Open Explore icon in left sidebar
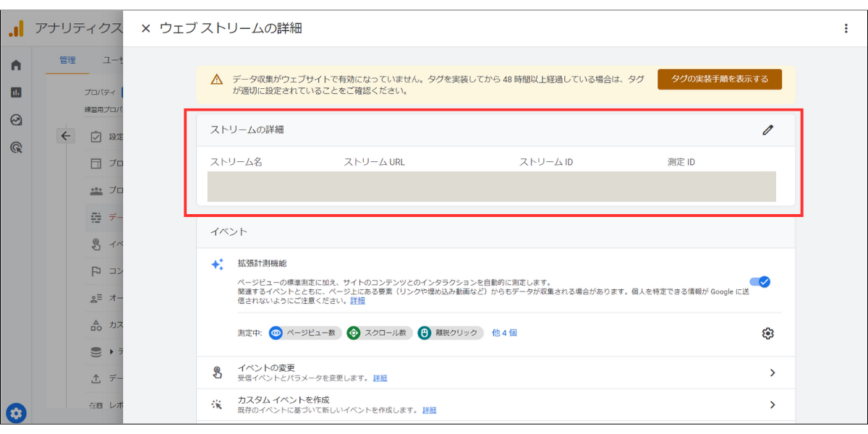Screen dimensions: 868x434 pos(16,120)
